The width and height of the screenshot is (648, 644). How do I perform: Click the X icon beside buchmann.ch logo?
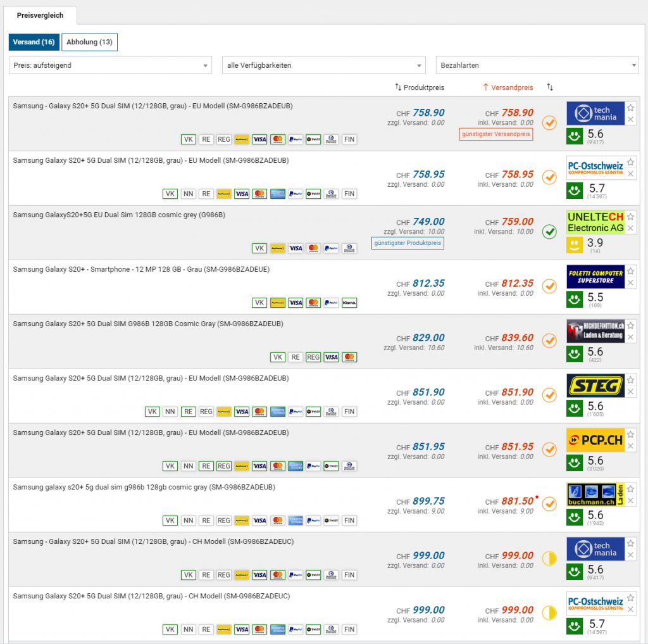tap(630, 501)
